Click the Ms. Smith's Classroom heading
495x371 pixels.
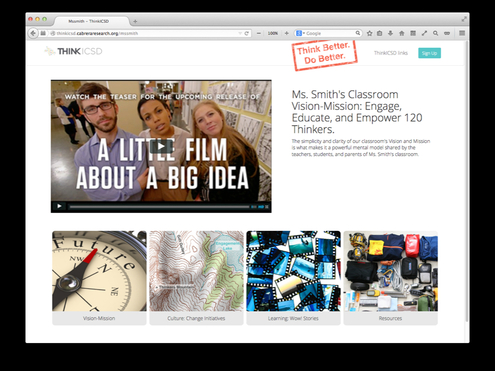click(357, 112)
